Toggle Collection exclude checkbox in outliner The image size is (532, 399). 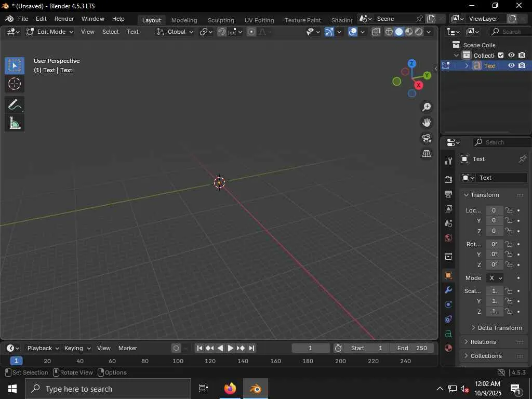(x=501, y=55)
